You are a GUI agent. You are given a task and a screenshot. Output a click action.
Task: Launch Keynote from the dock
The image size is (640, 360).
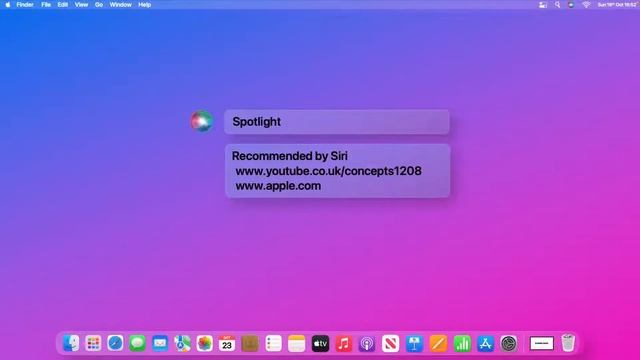[x=414, y=343]
